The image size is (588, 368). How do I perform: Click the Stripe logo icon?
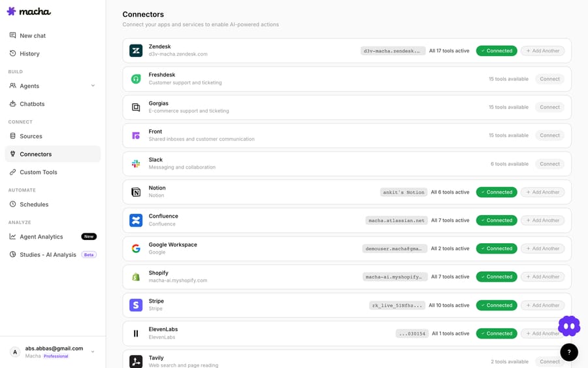[136, 305]
